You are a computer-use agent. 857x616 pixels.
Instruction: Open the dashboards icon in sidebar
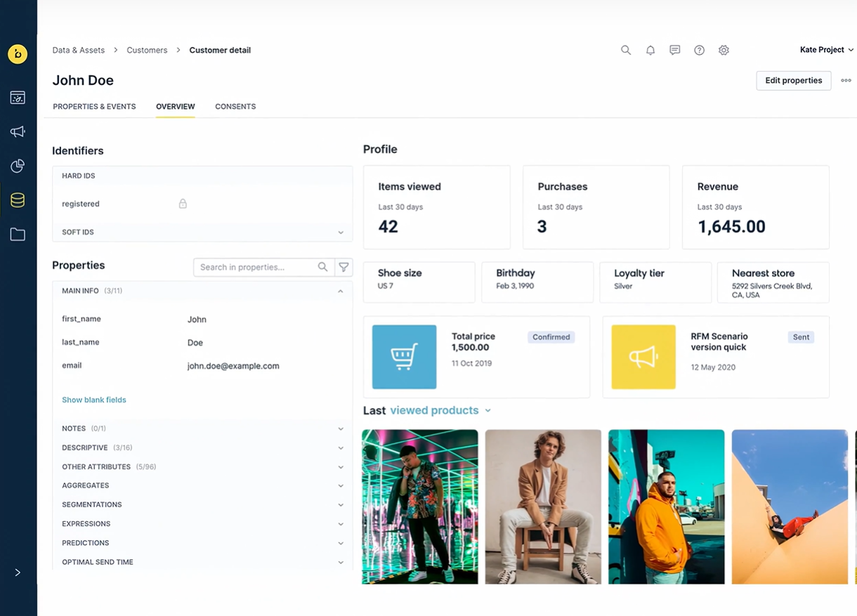(x=18, y=98)
